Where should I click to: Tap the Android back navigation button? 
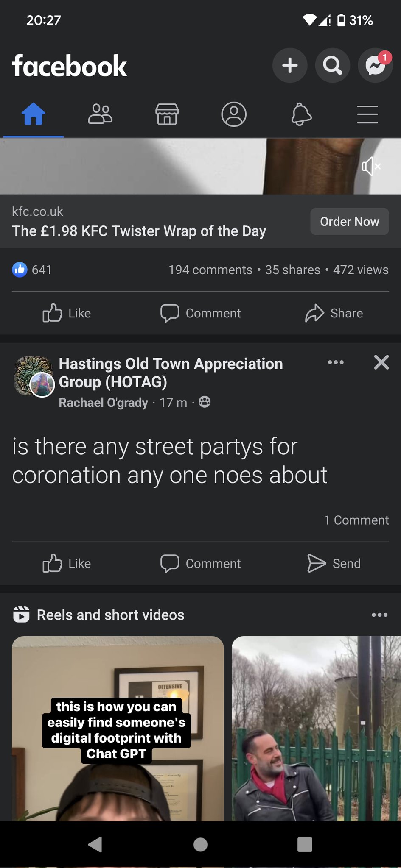tap(95, 844)
